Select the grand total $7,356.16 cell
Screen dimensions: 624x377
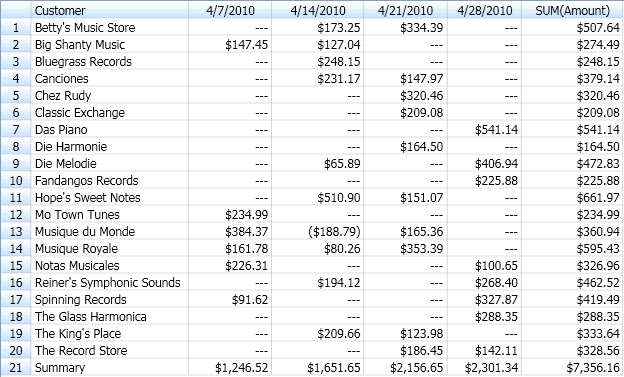[x=572, y=367]
